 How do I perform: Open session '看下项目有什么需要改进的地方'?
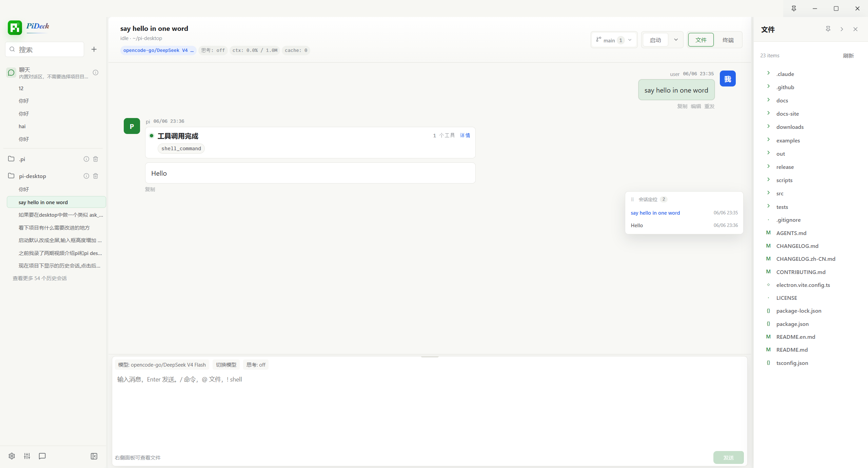56,228
